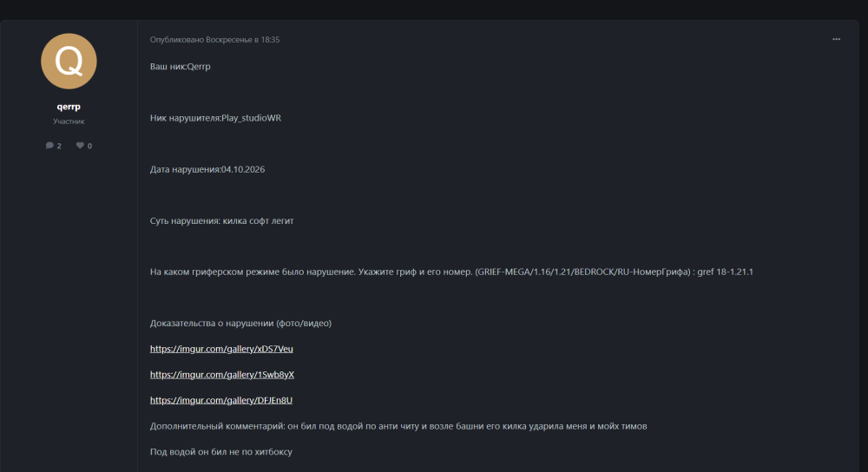Click the Ваш ник:Qerrp text line
Screen dimensions: 868x472
coord(180,67)
